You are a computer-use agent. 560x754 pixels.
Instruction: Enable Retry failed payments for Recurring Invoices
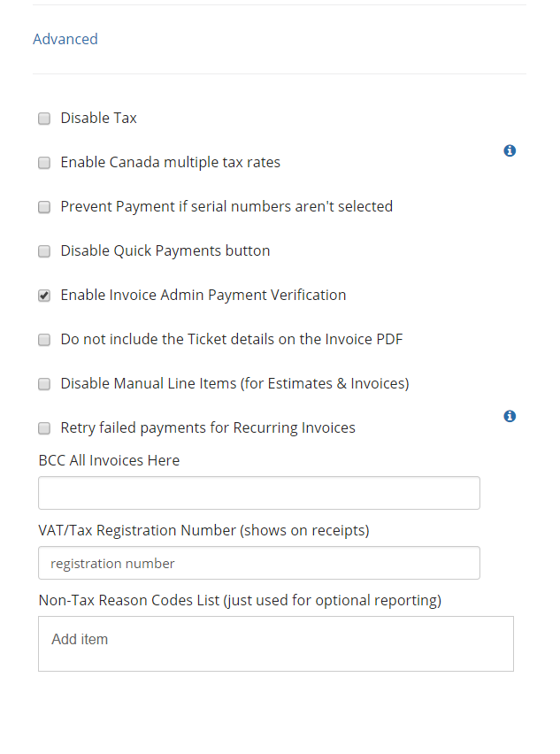coord(44,428)
